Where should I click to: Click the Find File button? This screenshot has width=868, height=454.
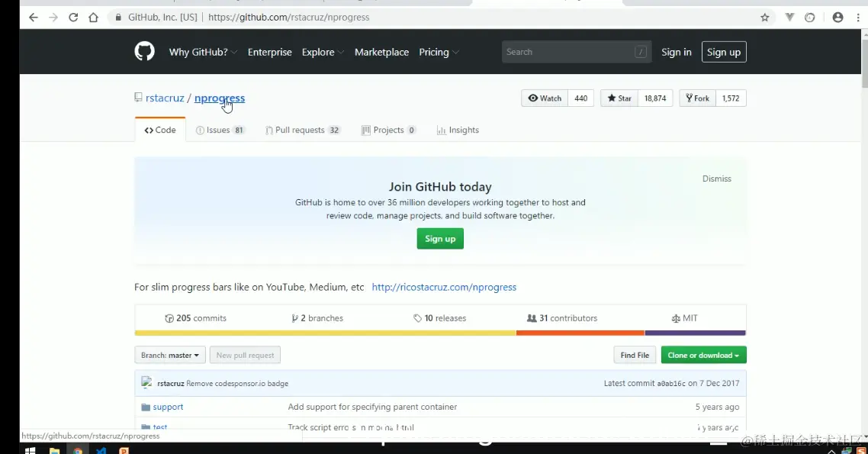click(x=635, y=355)
